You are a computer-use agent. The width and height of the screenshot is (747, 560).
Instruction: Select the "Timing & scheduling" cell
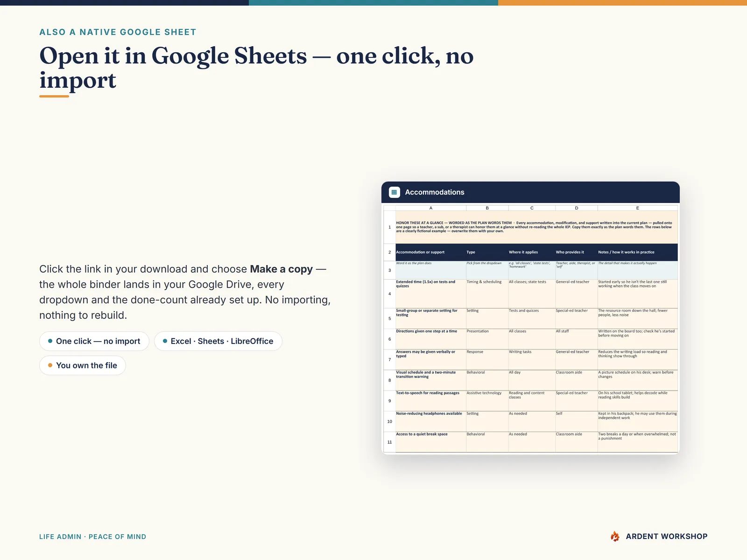(487, 294)
